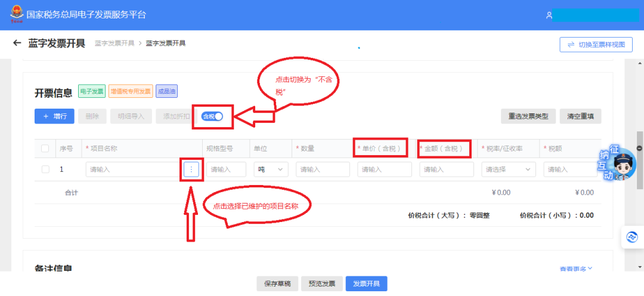
Task: Click the 预览发票 button
Action: 322,283
